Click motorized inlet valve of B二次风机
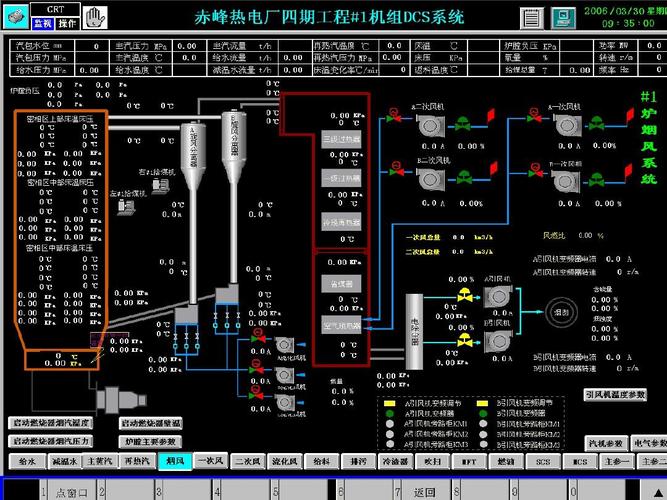667x500 pixels. tap(396, 169)
